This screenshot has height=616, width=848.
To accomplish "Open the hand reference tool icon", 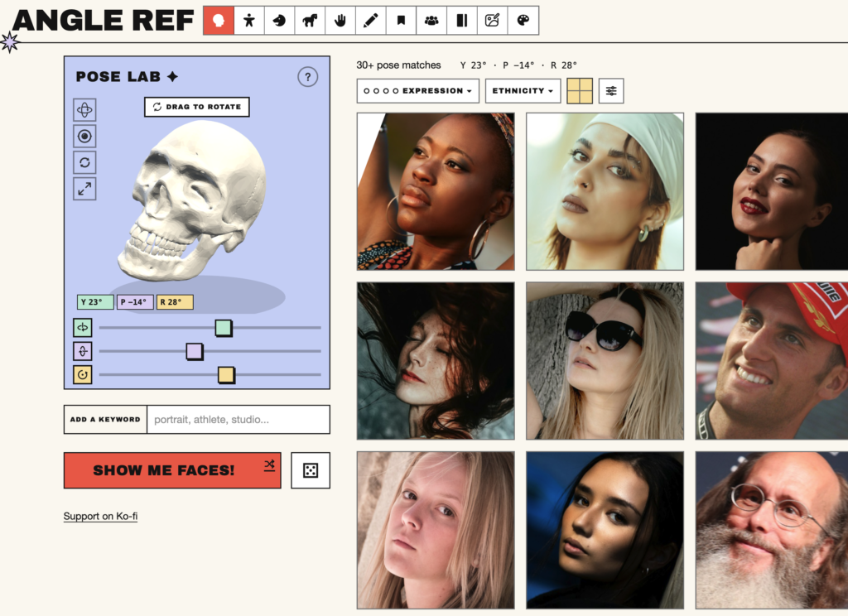I will coord(340,21).
